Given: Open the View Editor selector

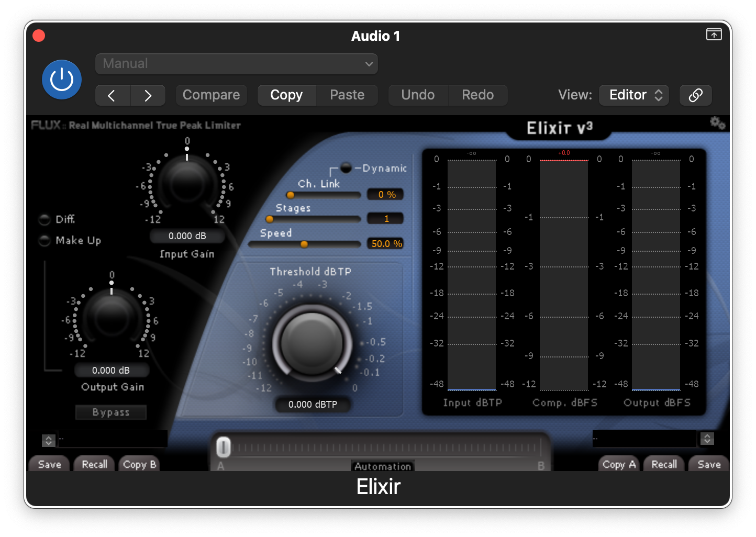Looking at the screenshot, I should [633, 95].
